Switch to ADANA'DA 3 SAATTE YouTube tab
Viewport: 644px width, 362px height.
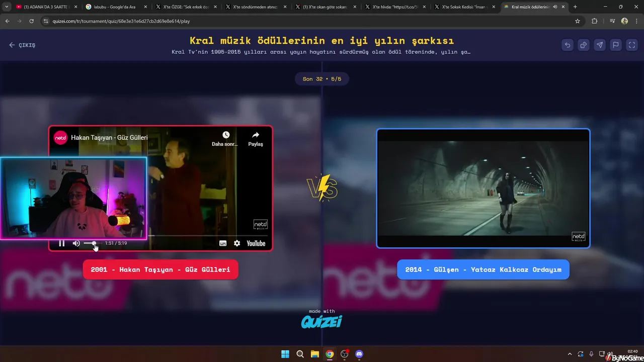tap(46, 7)
